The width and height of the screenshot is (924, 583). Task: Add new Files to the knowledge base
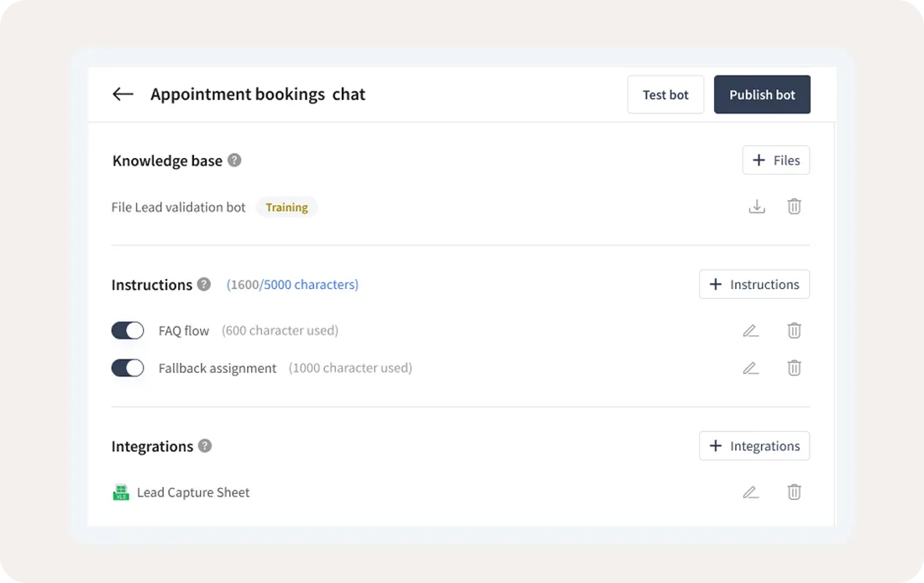(x=775, y=160)
